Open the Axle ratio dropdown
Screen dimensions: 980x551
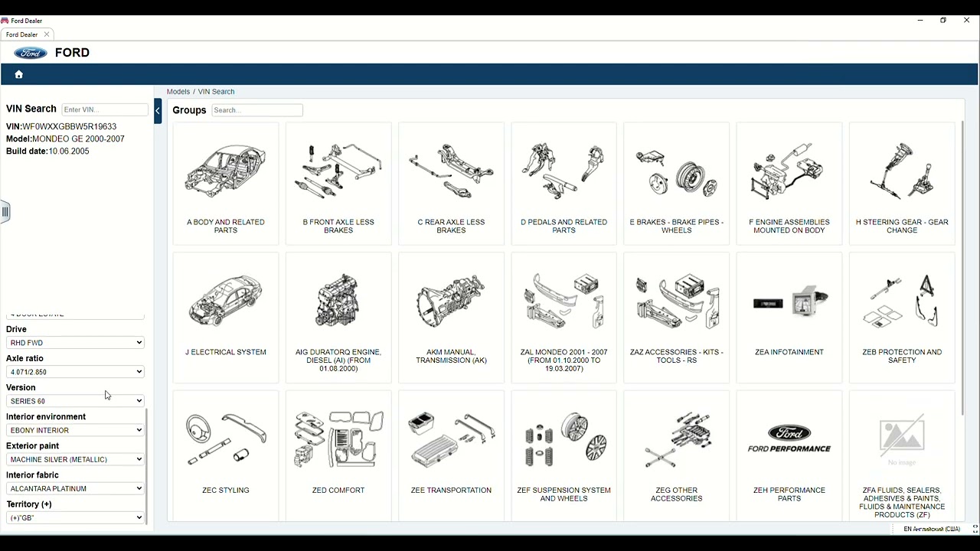click(x=75, y=372)
